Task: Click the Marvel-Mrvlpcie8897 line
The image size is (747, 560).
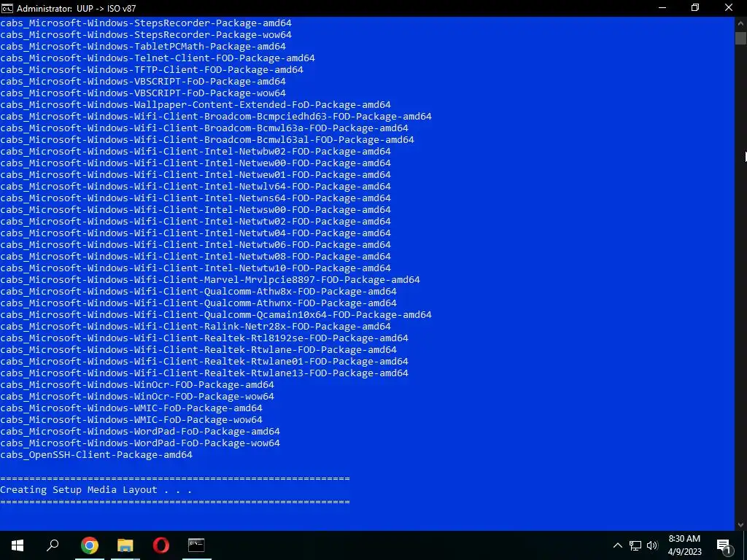Action: [210, 279]
